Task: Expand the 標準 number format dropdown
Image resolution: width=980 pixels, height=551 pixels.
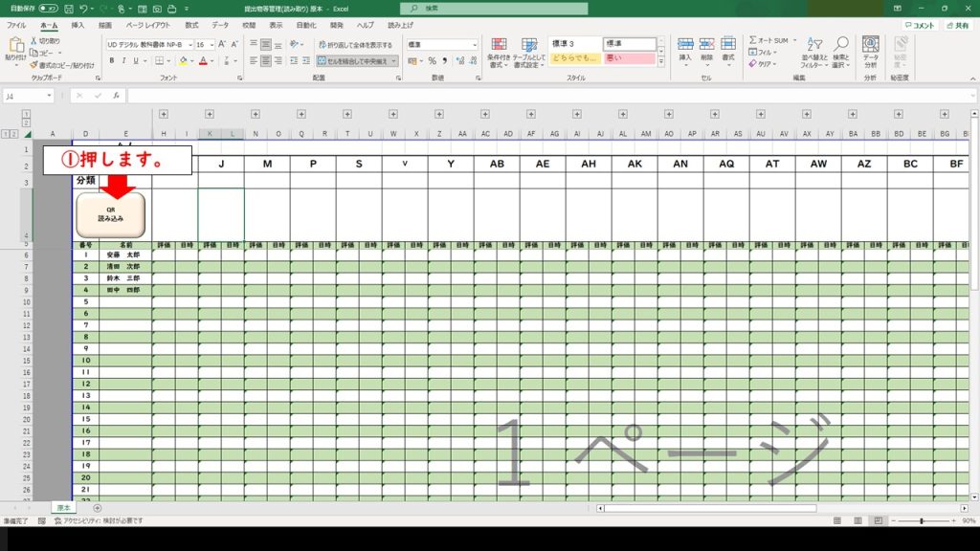Action: point(475,44)
